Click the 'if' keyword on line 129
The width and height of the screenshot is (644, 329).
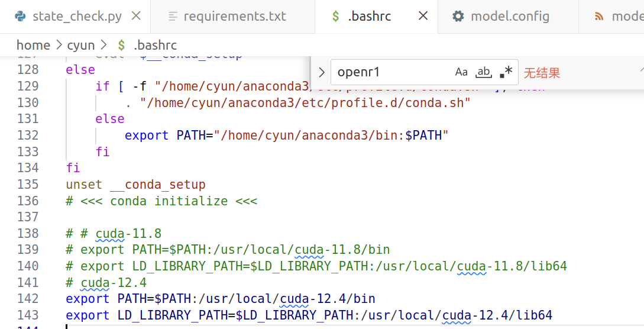(x=103, y=86)
